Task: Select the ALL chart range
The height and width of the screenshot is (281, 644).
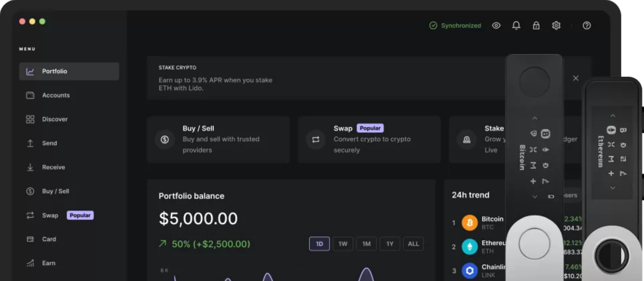Action: click(414, 244)
